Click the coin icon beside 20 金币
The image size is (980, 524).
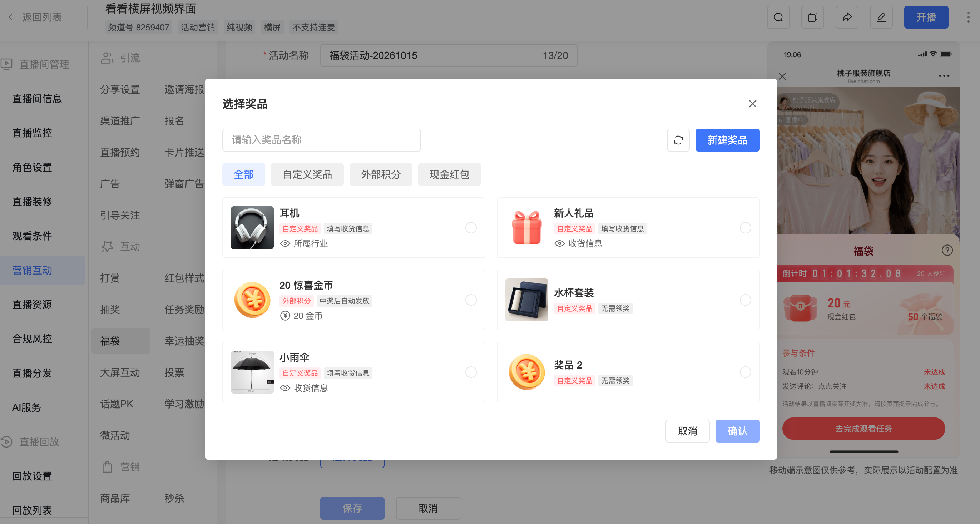pos(285,316)
